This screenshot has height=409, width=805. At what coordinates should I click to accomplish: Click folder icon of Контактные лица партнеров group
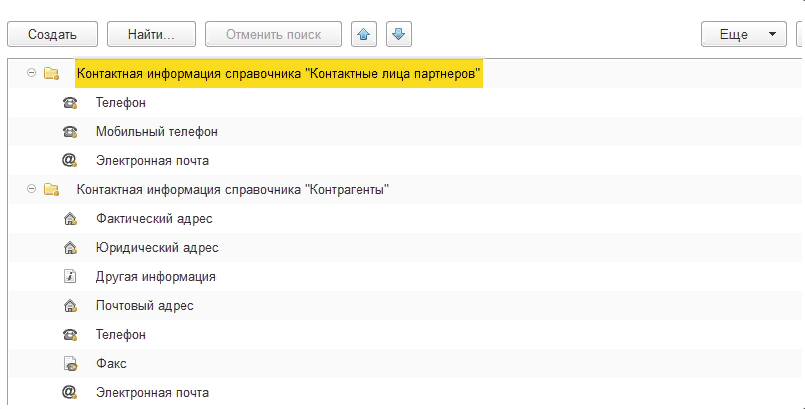point(52,73)
